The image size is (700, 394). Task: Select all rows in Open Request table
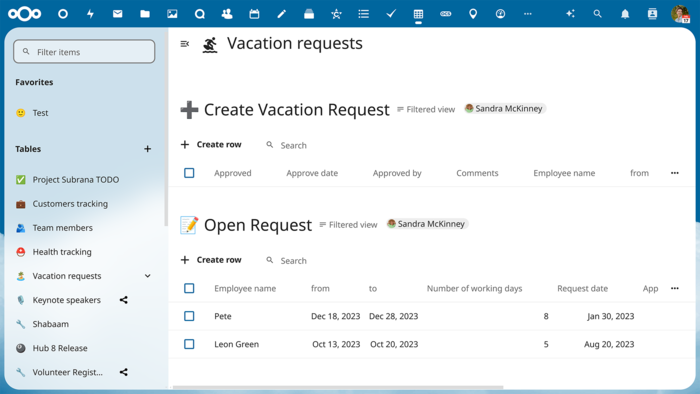[189, 288]
